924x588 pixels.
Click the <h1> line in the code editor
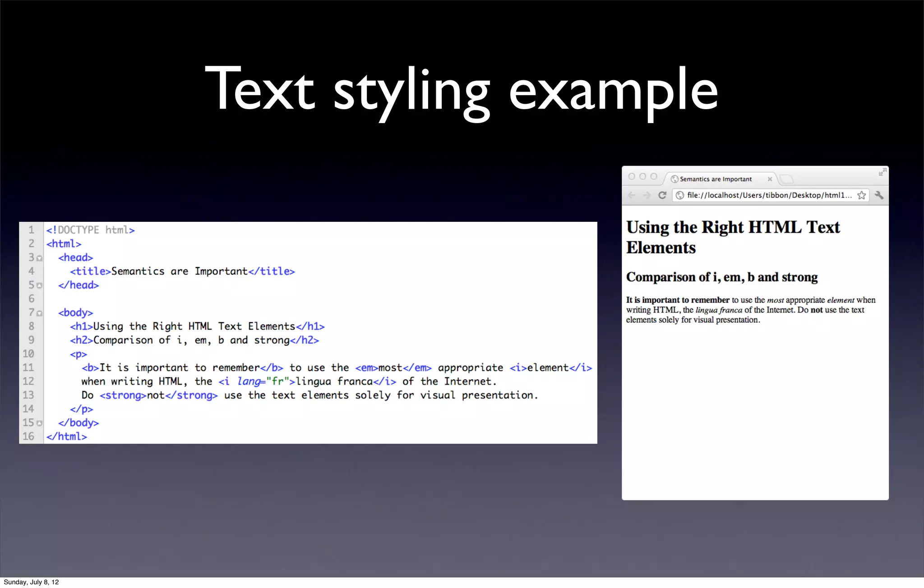pyautogui.click(x=197, y=326)
